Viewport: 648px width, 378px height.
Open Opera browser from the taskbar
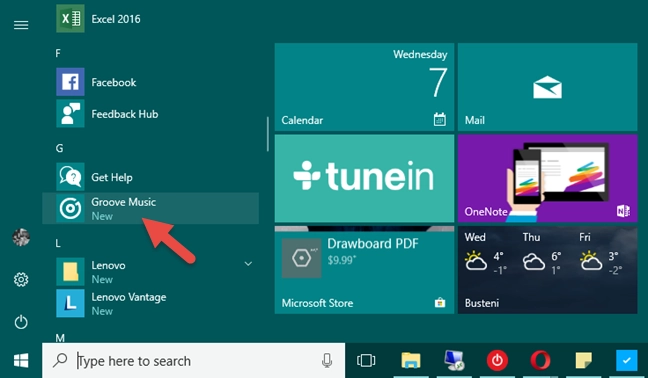pos(541,361)
